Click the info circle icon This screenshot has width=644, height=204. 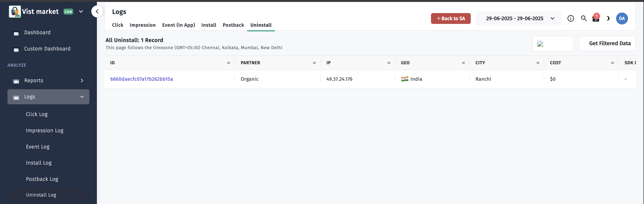pyautogui.click(x=571, y=18)
